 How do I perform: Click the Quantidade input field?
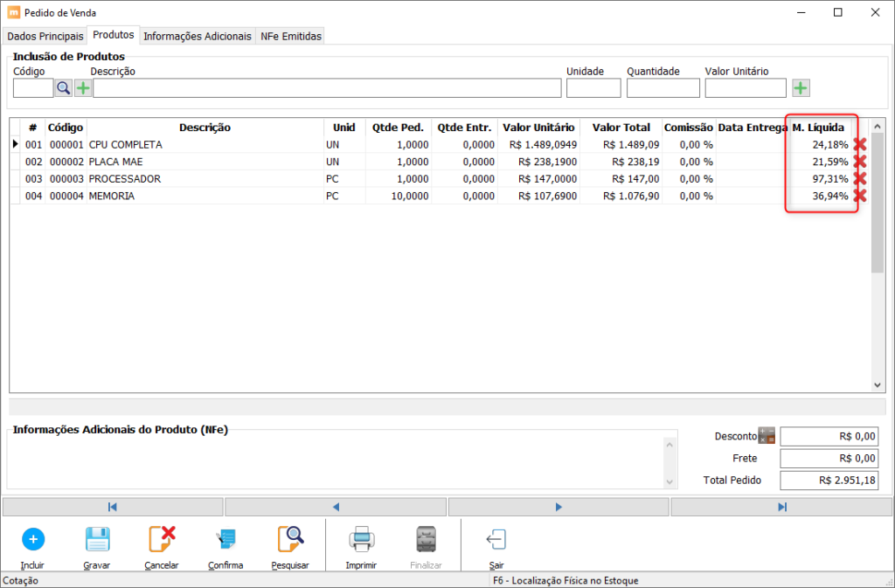tap(663, 88)
